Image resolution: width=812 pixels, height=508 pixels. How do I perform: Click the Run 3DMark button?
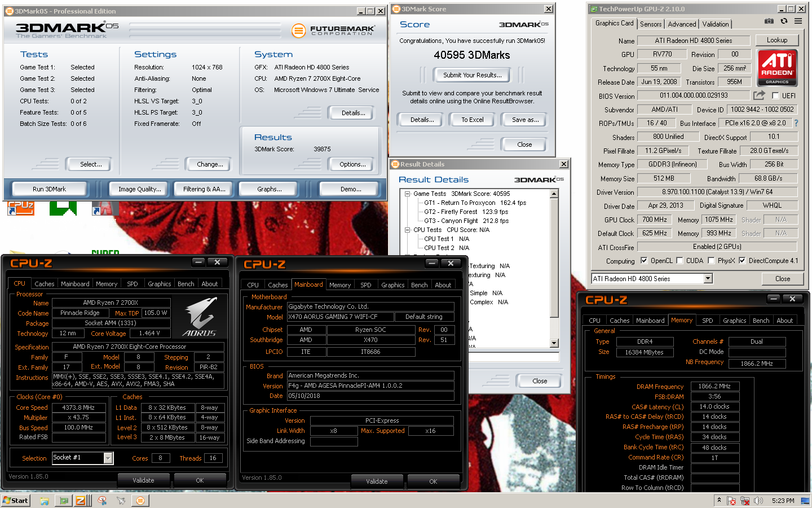point(49,189)
